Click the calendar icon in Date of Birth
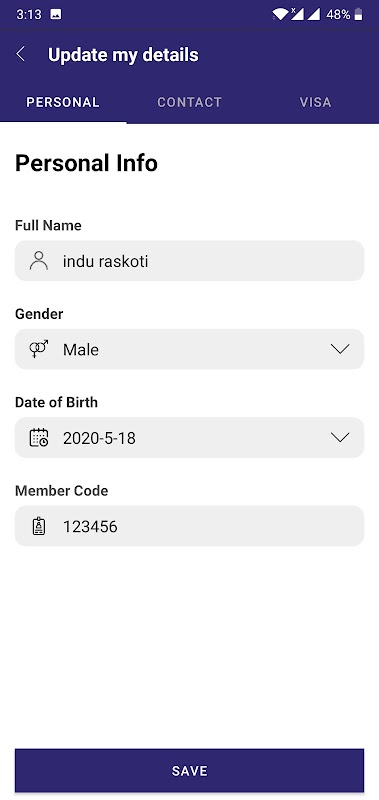Image resolution: width=379 pixels, height=800 pixels. point(39,437)
